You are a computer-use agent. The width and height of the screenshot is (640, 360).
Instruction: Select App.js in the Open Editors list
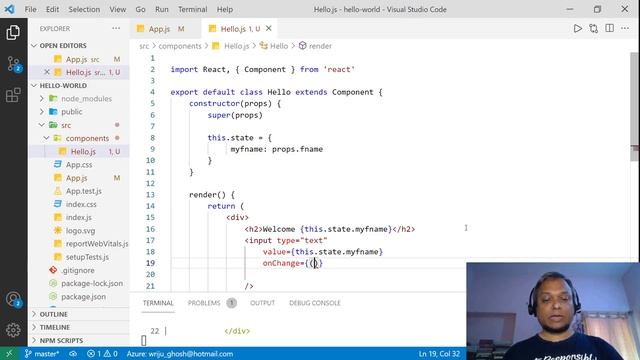click(x=76, y=59)
